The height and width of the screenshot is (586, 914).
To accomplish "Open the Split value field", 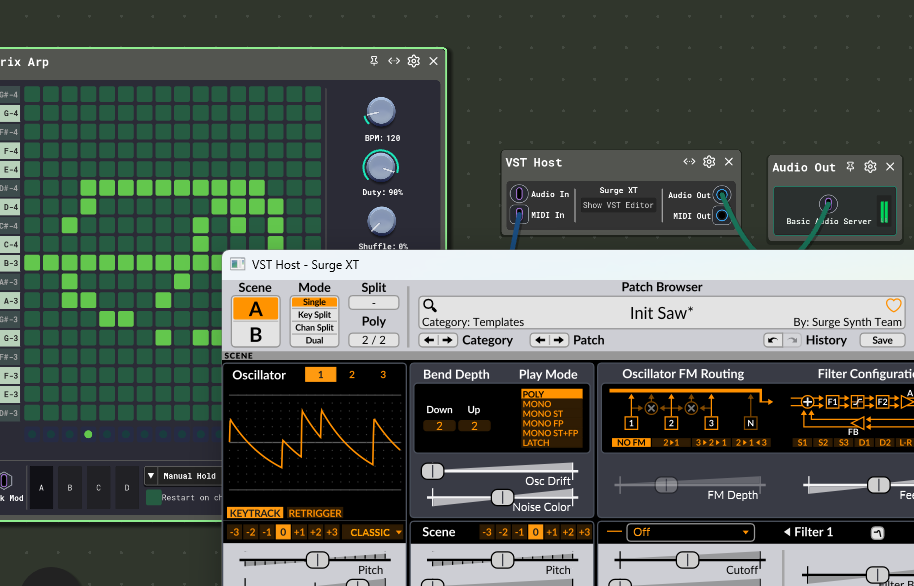I will 374,303.
